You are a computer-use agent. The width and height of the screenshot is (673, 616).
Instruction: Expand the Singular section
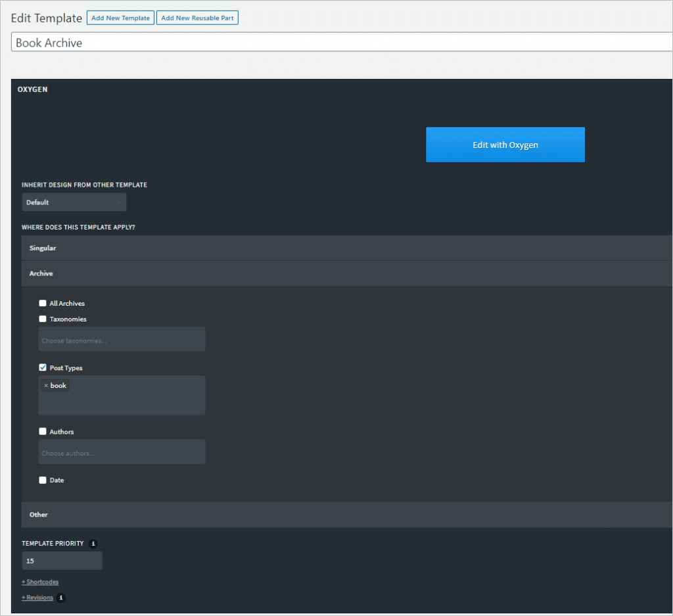(347, 249)
